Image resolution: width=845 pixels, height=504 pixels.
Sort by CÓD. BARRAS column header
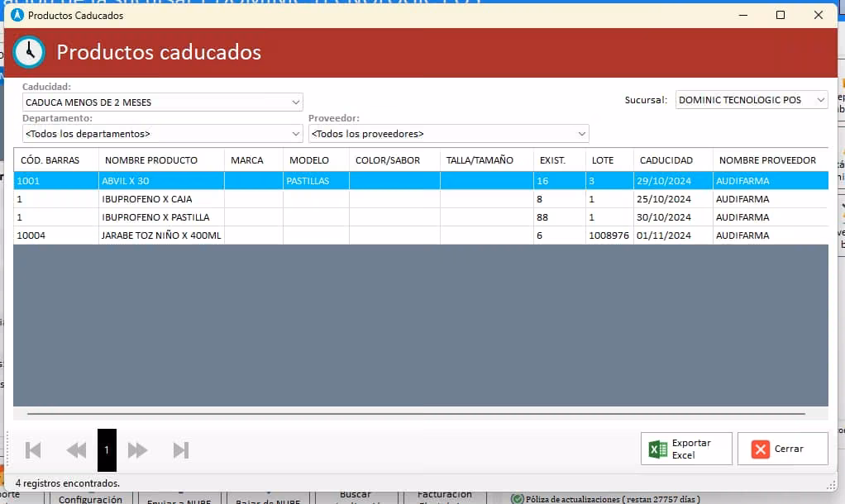pyautogui.click(x=56, y=160)
